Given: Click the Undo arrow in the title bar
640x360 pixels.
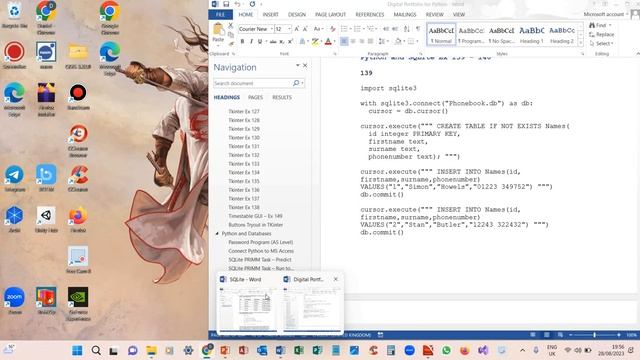Looking at the screenshot, I should point(237,4).
